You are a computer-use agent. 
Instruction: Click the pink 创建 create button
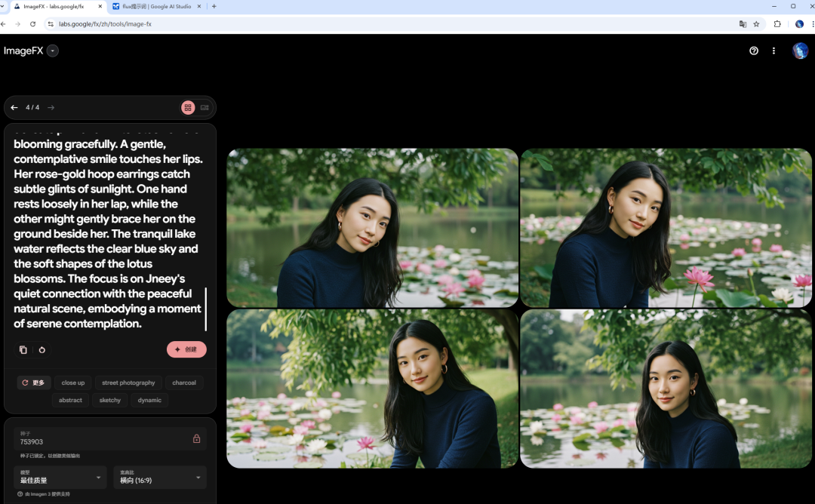(x=186, y=349)
